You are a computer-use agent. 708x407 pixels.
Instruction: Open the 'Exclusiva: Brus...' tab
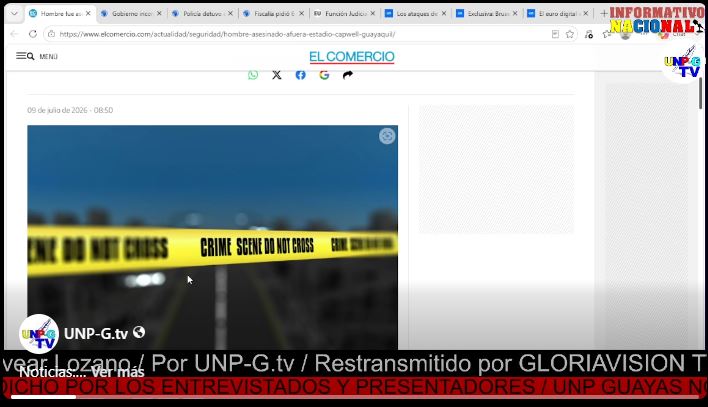click(488, 14)
